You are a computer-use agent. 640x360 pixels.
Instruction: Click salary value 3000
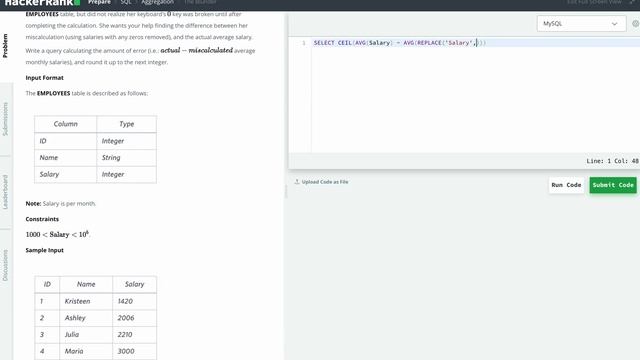pos(126,351)
